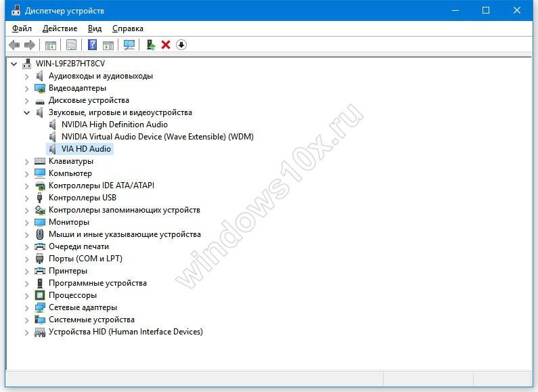
Task: Open the Файл menu
Action: pos(22,28)
